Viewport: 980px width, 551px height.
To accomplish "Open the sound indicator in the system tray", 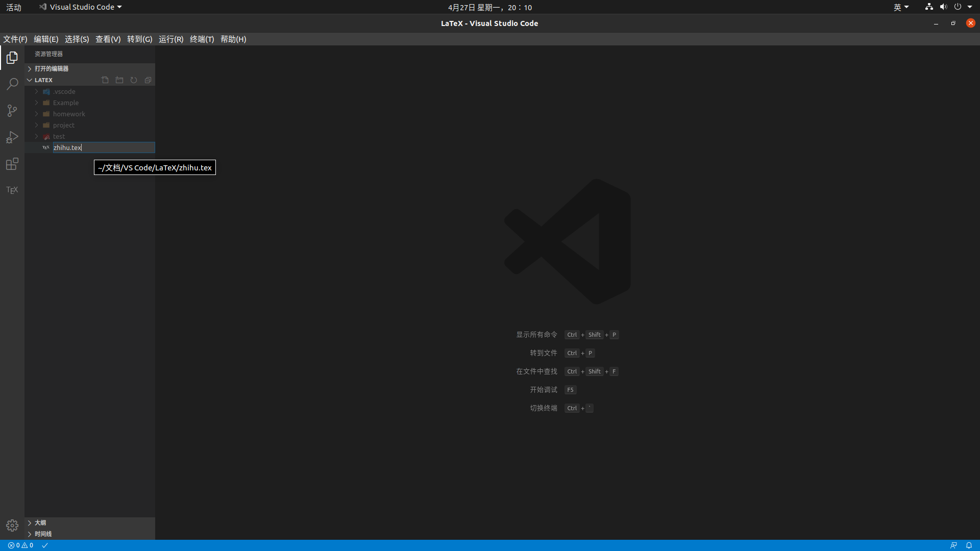I will pyautogui.click(x=943, y=7).
